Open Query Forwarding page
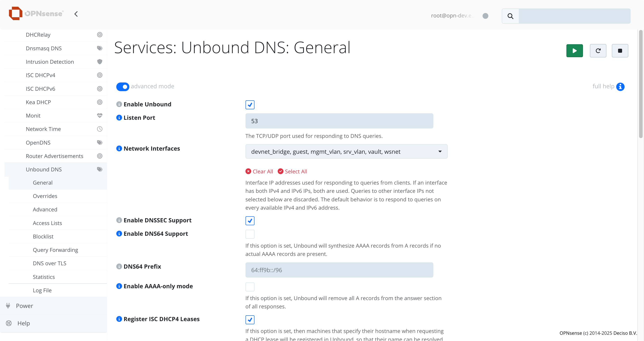Image resolution: width=644 pixels, height=341 pixels. coord(55,250)
